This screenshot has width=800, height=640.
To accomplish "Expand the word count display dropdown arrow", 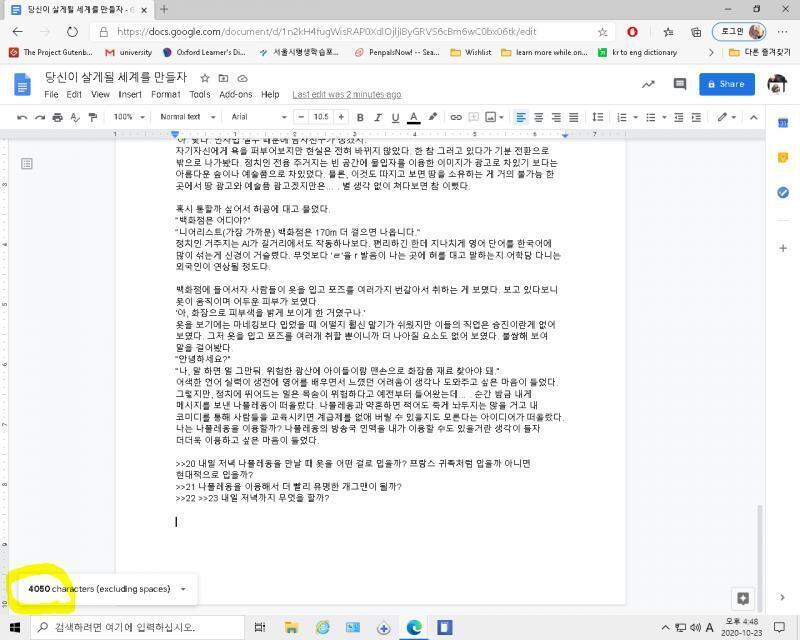I will (183, 589).
